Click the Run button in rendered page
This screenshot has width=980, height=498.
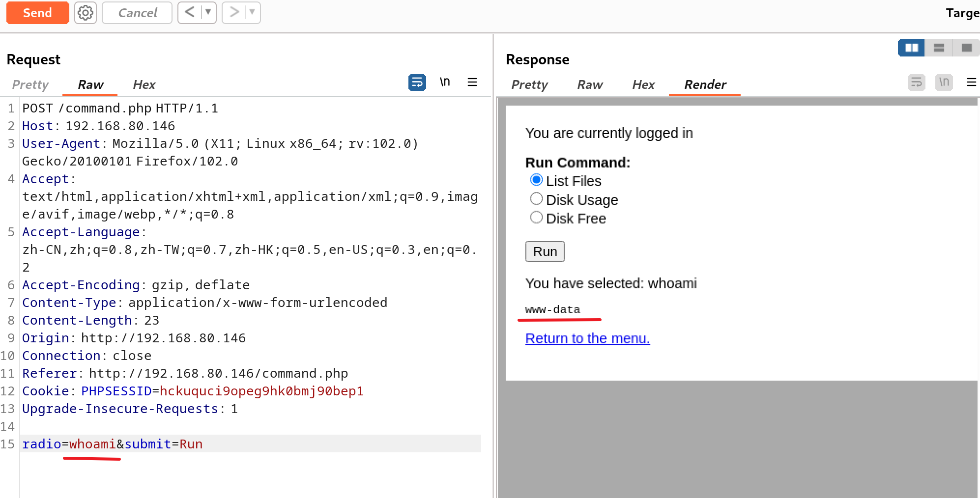tap(545, 251)
